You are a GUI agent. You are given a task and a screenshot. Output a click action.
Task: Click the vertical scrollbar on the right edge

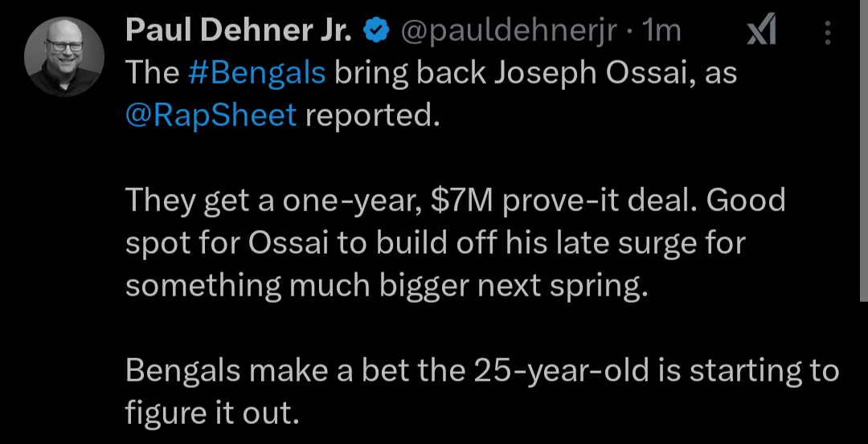pos(862,153)
